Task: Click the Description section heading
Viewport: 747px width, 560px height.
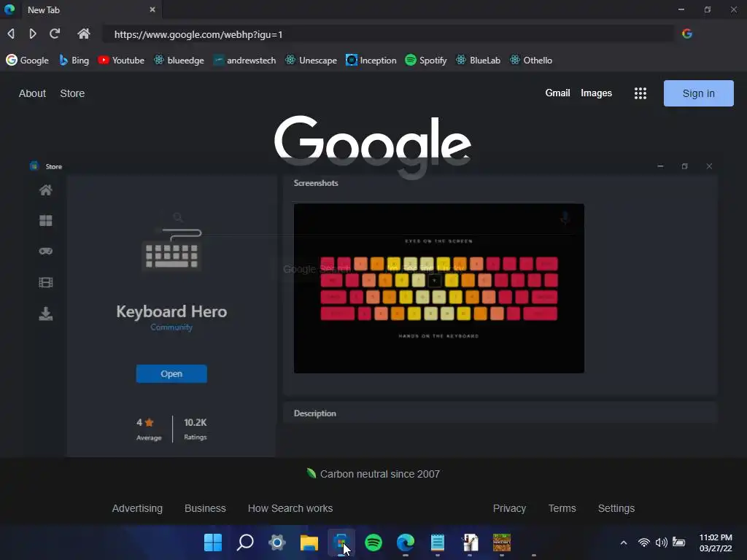Action: click(315, 413)
